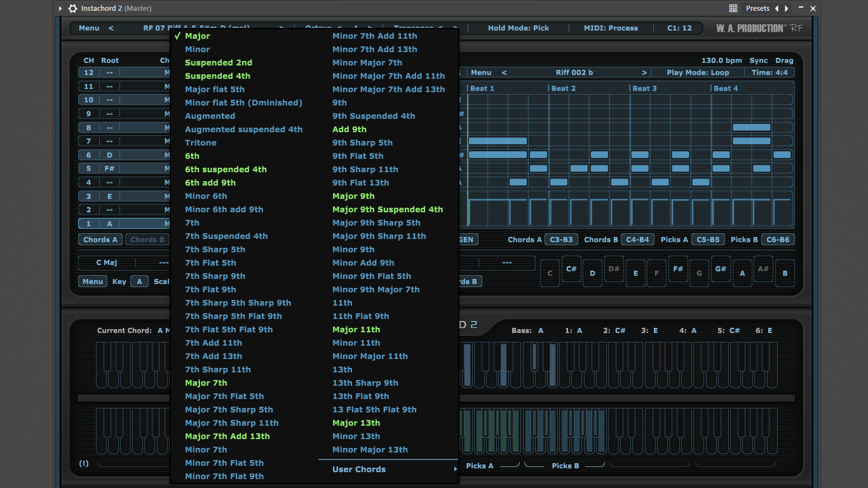Toggle the G# note key in scale row

[721, 269]
